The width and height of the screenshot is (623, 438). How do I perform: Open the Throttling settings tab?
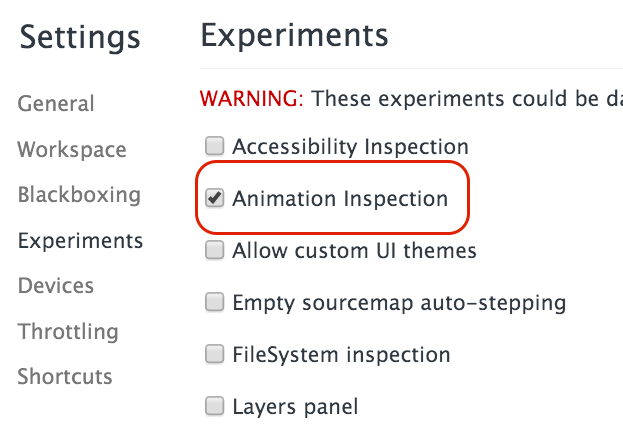coord(68,331)
